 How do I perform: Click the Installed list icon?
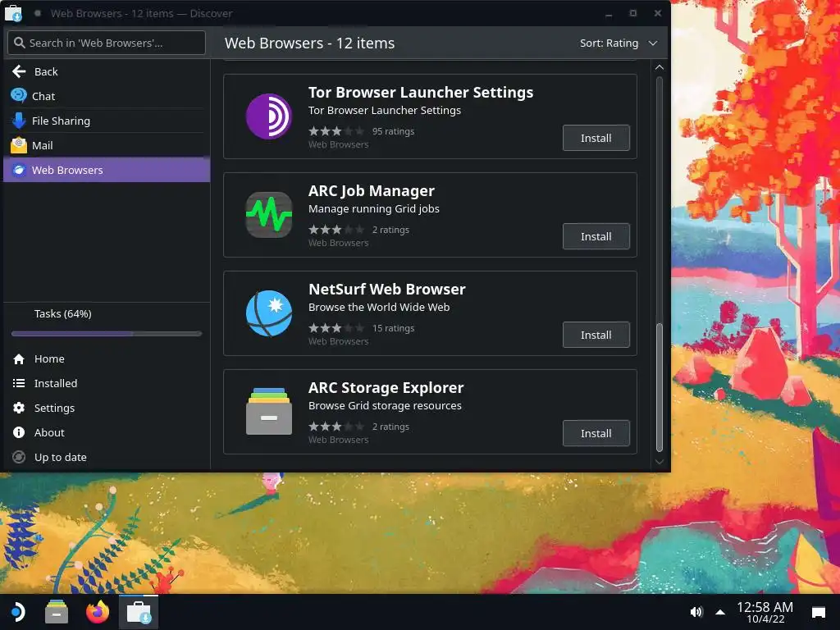pos(19,383)
